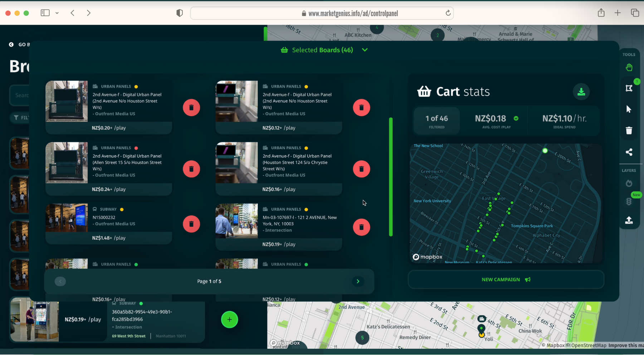Select the pointer cursor tool

(x=629, y=109)
